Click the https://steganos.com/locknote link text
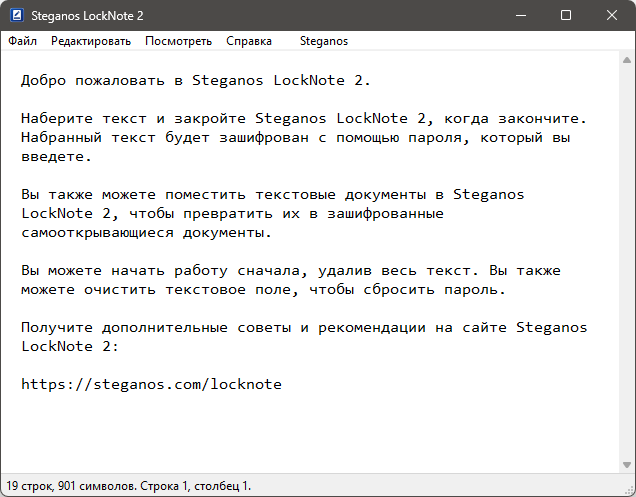The height and width of the screenshot is (497, 636). click(x=151, y=384)
